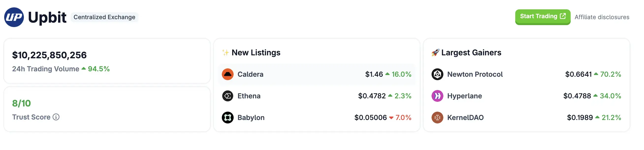Click the Hyperlane coin icon
The width and height of the screenshot is (644, 150).
(437, 96)
